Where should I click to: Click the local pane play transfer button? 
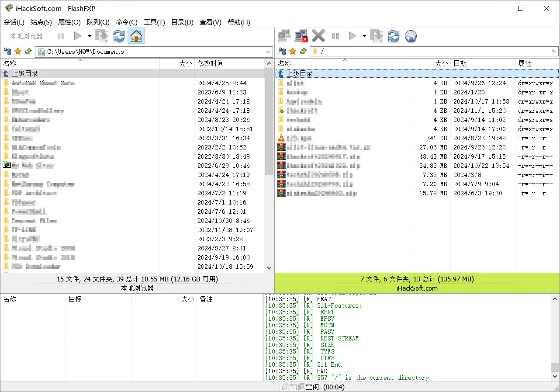point(78,36)
